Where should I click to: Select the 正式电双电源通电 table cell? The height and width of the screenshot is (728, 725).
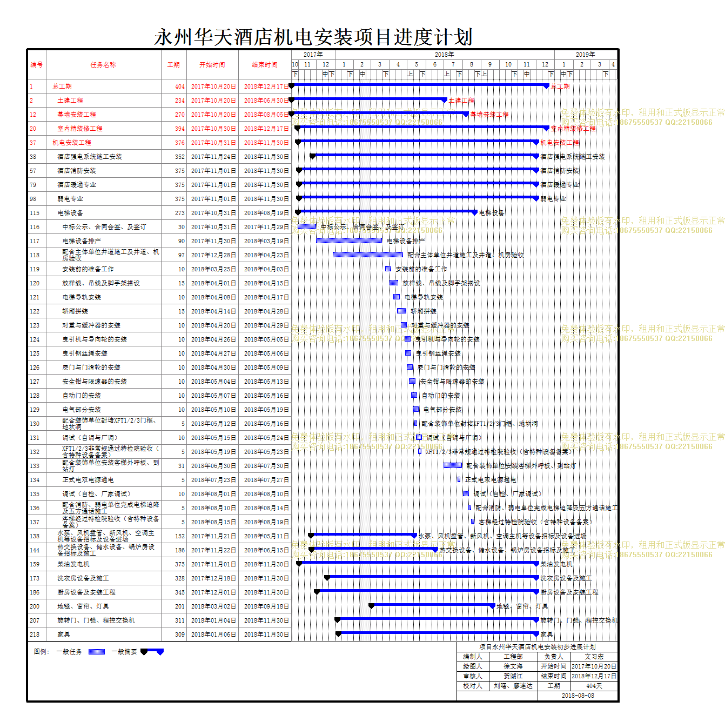(x=103, y=480)
